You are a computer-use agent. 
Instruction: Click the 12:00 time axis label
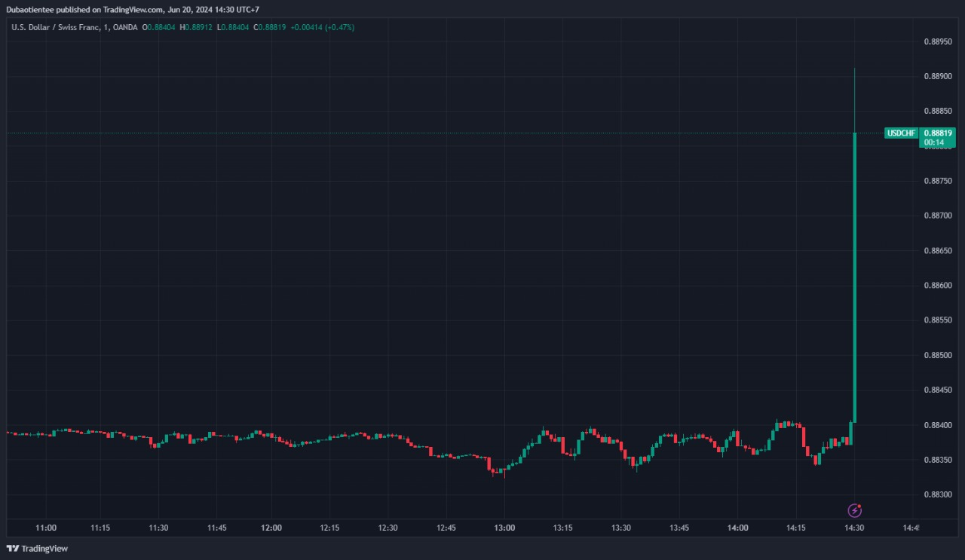tap(271, 528)
